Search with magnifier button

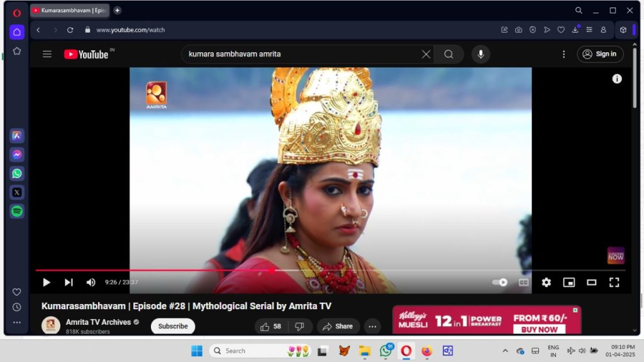(x=448, y=54)
